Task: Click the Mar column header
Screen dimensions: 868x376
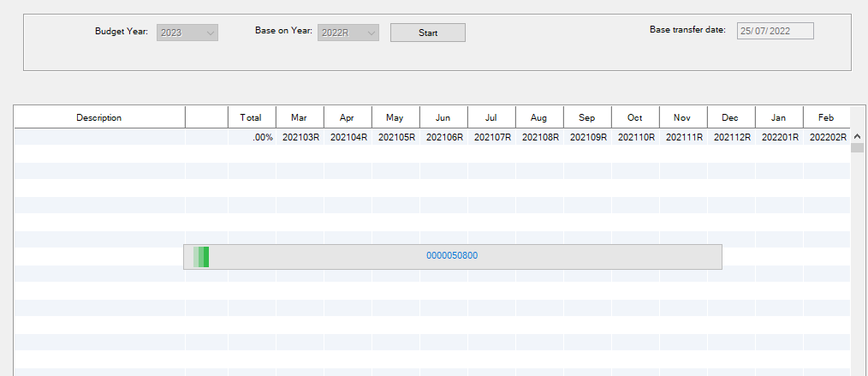Action: coord(300,117)
